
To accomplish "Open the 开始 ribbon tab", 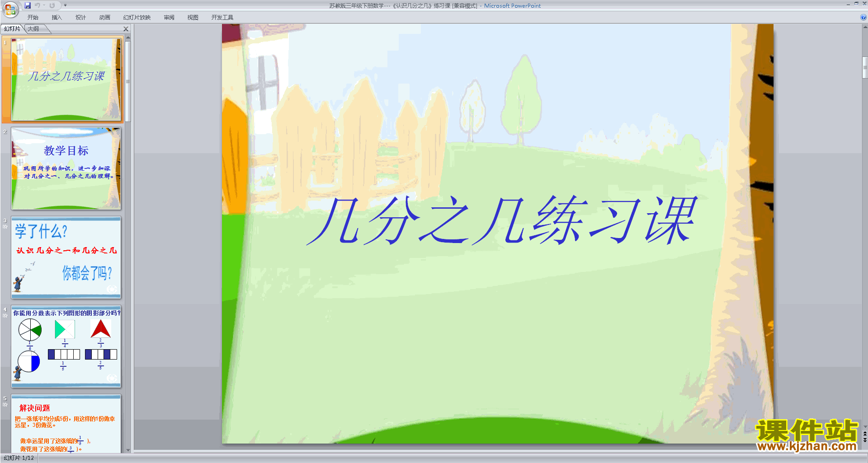I will pos(33,18).
